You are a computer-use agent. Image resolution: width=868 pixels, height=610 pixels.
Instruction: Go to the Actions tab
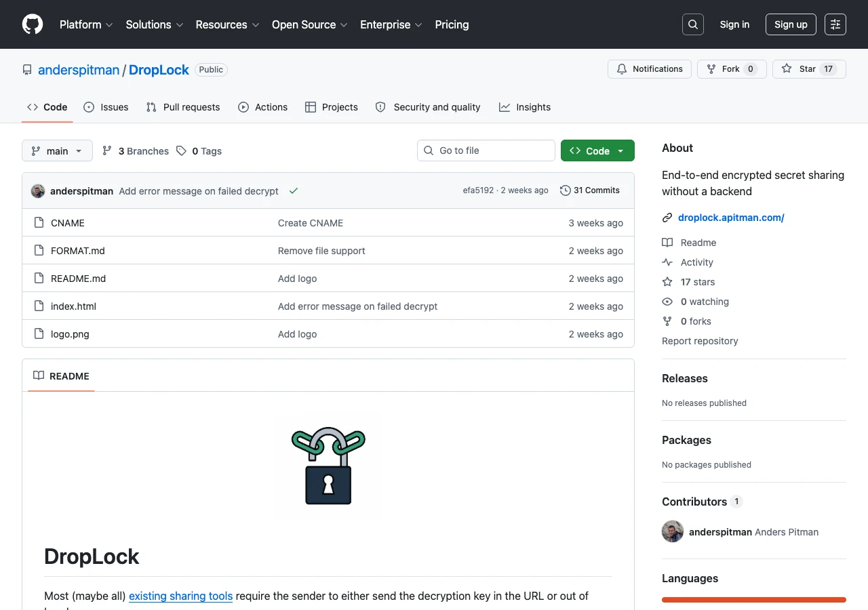point(263,107)
